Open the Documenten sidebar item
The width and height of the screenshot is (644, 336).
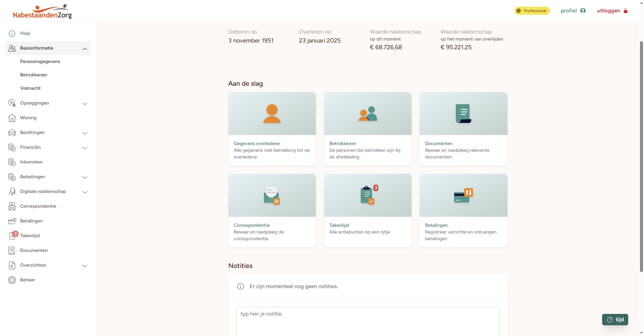coord(34,251)
